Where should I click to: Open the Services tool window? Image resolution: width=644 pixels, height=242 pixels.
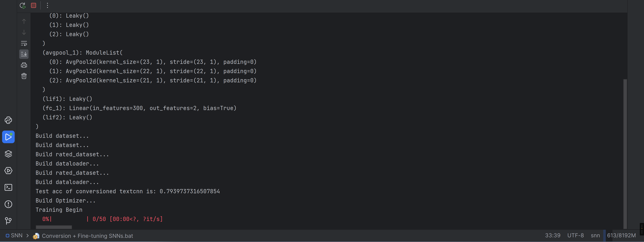pyautogui.click(x=8, y=171)
